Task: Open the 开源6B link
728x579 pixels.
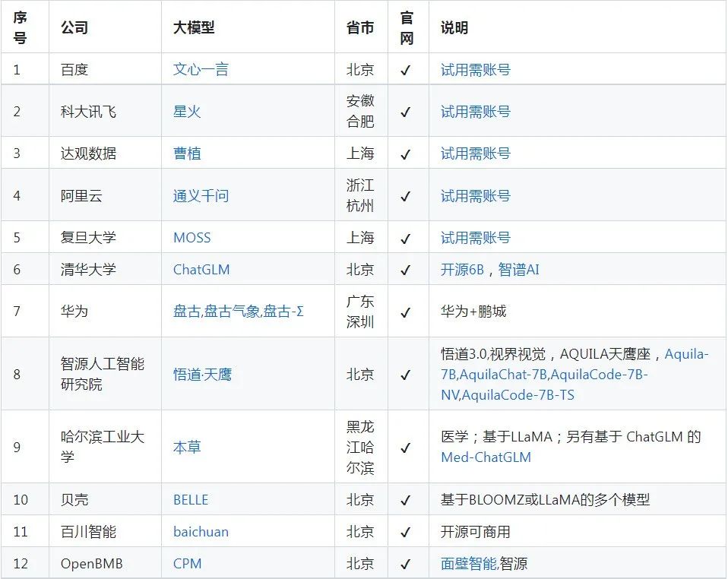Action: click(462, 269)
